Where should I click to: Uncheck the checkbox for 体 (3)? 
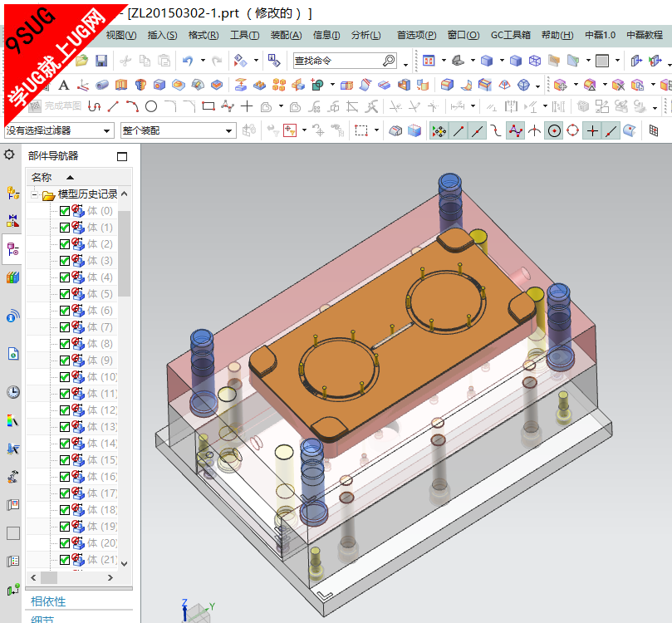[65, 261]
